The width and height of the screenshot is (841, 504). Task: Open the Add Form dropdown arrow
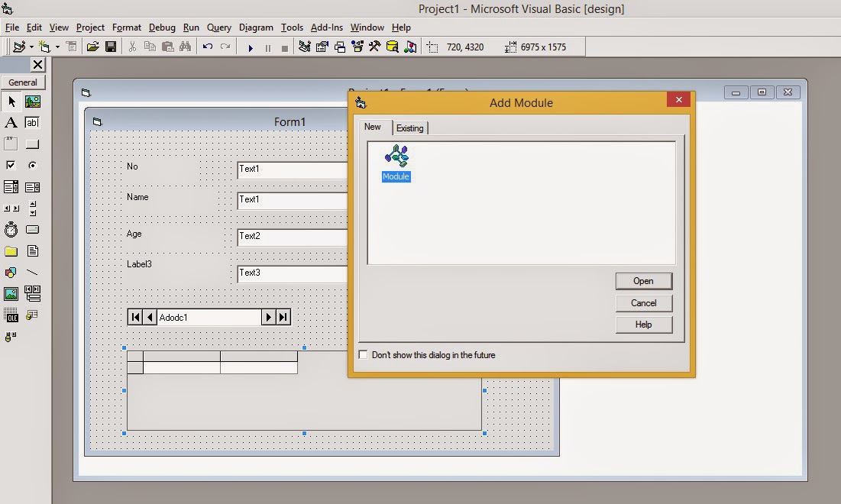(57, 47)
